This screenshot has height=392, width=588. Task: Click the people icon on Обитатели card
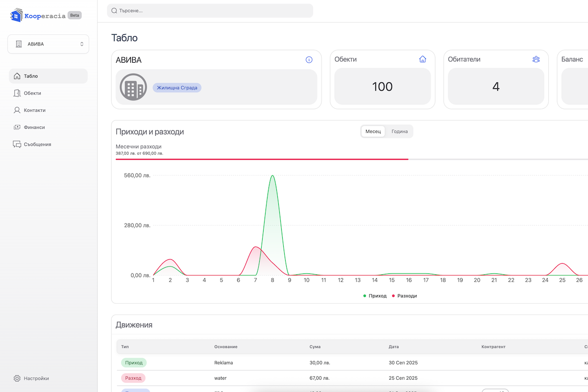pyautogui.click(x=536, y=59)
